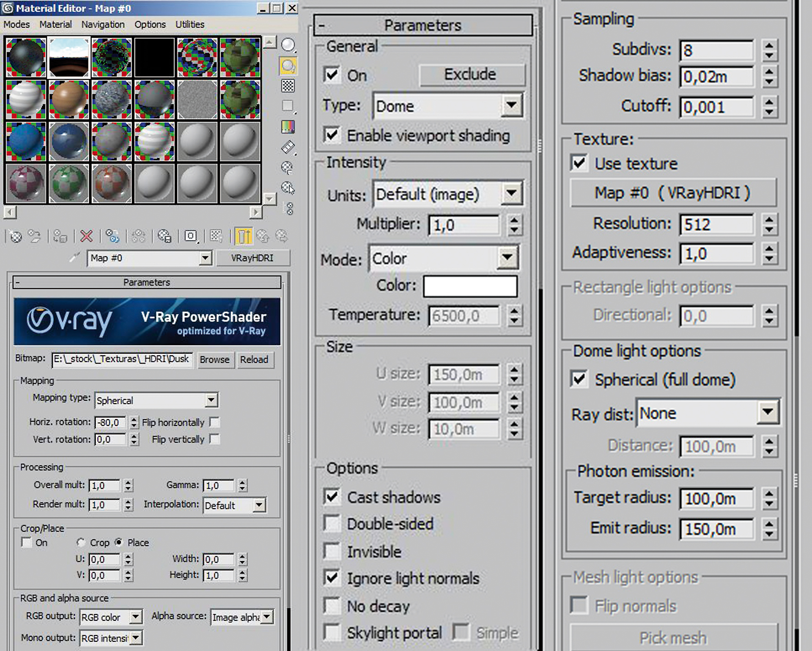Image resolution: width=812 pixels, height=651 pixels.
Task: Open the Ray dist dropdown
Action: 768,413
